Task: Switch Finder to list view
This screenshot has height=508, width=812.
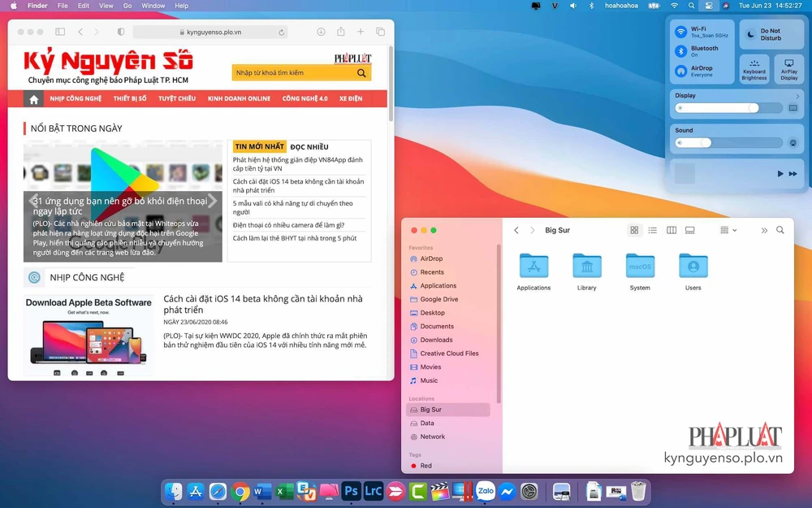Action: pos(653,230)
